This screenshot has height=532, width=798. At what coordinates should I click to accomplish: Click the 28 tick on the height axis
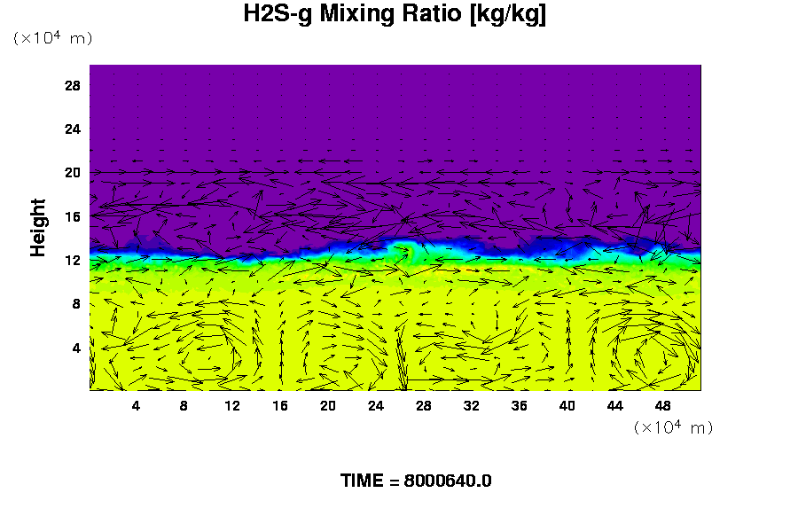(x=73, y=85)
